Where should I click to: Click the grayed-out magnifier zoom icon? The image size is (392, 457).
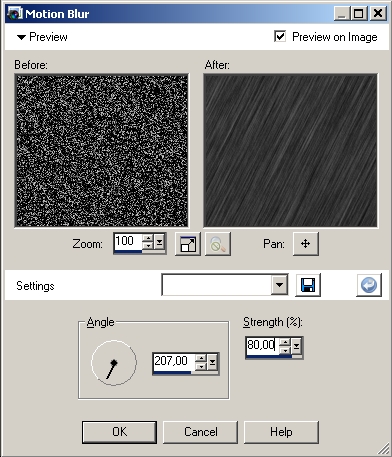[218, 244]
